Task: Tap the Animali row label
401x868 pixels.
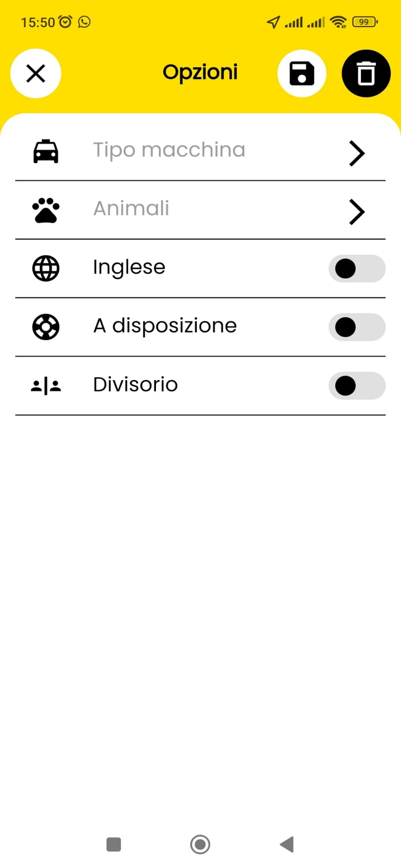Action: pyautogui.click(x=132, y=209)
